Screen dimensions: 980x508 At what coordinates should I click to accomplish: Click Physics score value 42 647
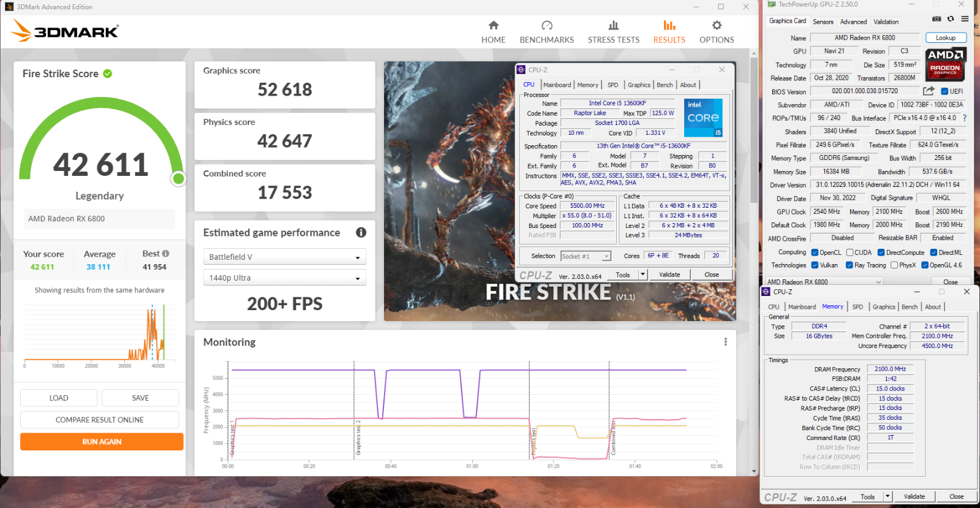(x=285, y=142)
